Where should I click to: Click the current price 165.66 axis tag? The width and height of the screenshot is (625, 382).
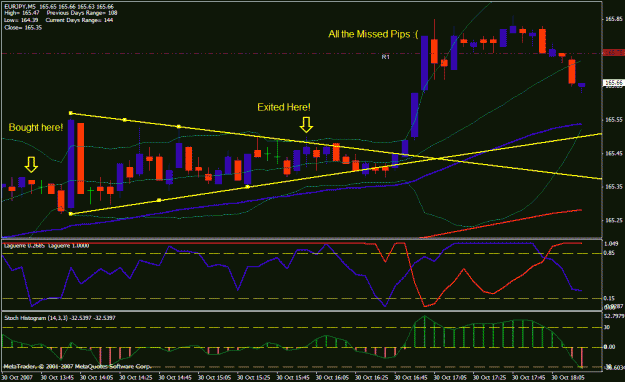point(613,83)
